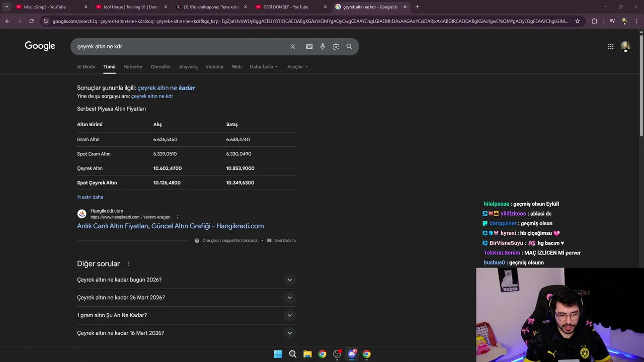Select the AI Modu search tab

[86, 67]
